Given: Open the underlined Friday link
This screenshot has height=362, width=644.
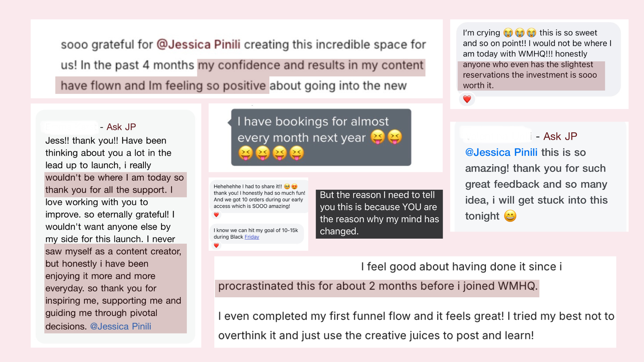Looking at the screenshot, I should [252, 237].
